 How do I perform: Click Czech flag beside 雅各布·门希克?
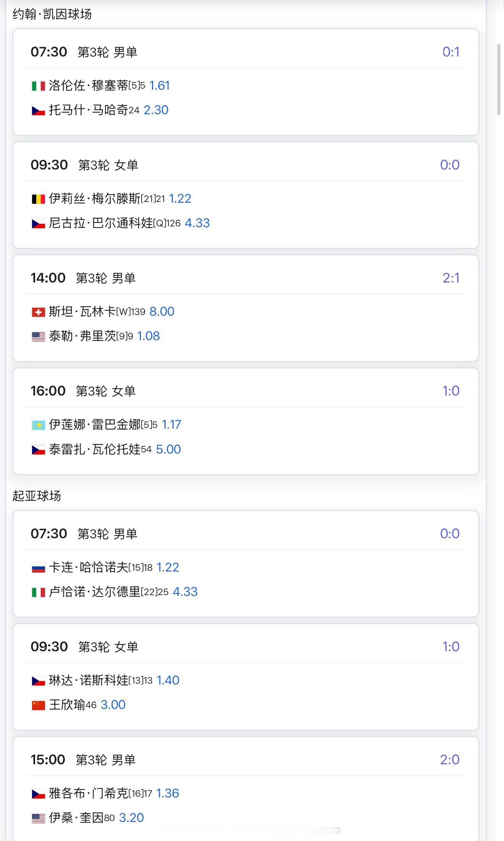[x=38, y=794]
